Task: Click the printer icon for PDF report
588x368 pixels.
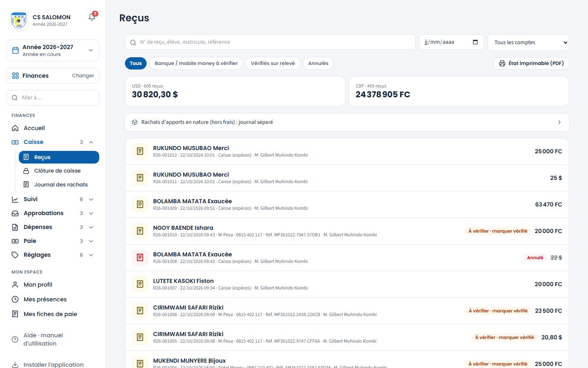Action: tap(502, 63)
